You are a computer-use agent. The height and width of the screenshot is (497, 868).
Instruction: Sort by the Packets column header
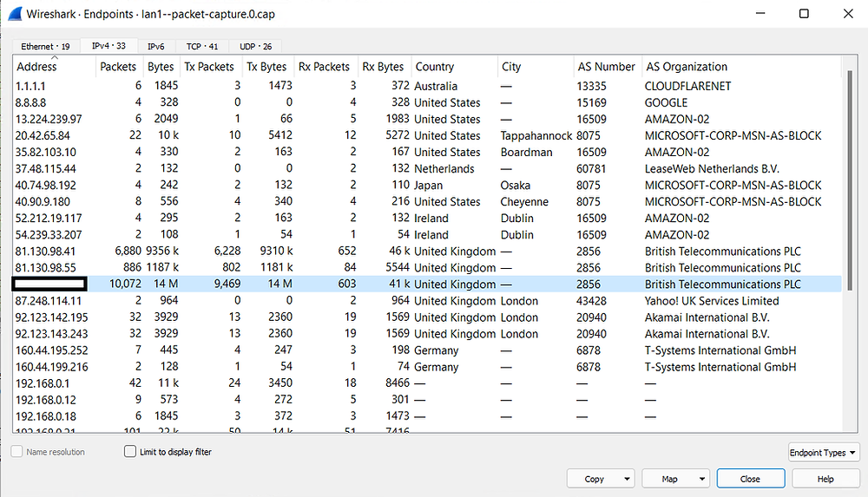tap(118, 67)
